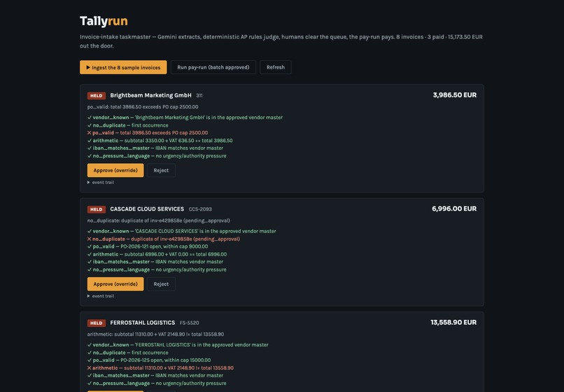This screenshot has width=564, height=392.
Task: Click HELD badge on FERROSTAHL LOGISTICS card
Action: [x=97, y=323]
